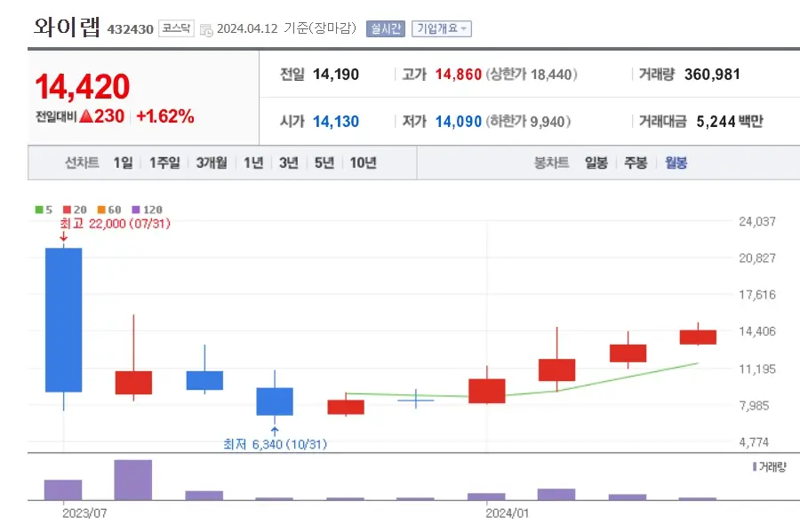Open the 3개월 three-month chart tab
800x532 pixels.
pos(210,163)
